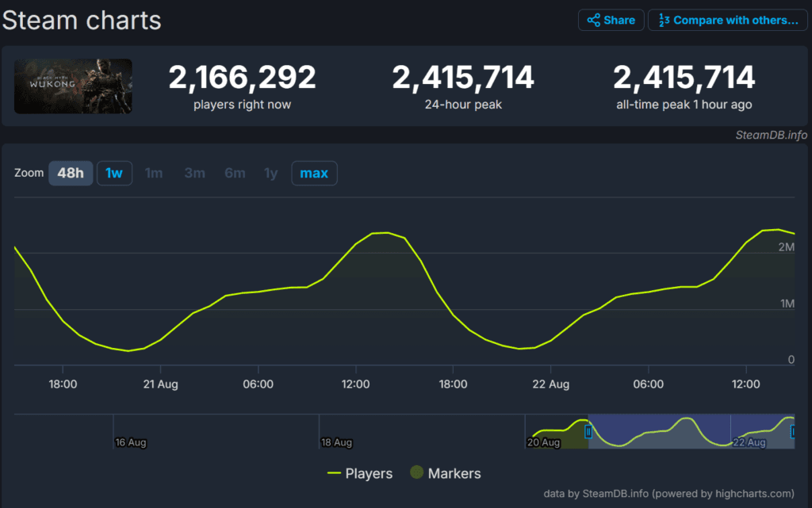Click the share icon on the Share button
The height and width of the screenshot is (508, 812).
coord(593,20)
